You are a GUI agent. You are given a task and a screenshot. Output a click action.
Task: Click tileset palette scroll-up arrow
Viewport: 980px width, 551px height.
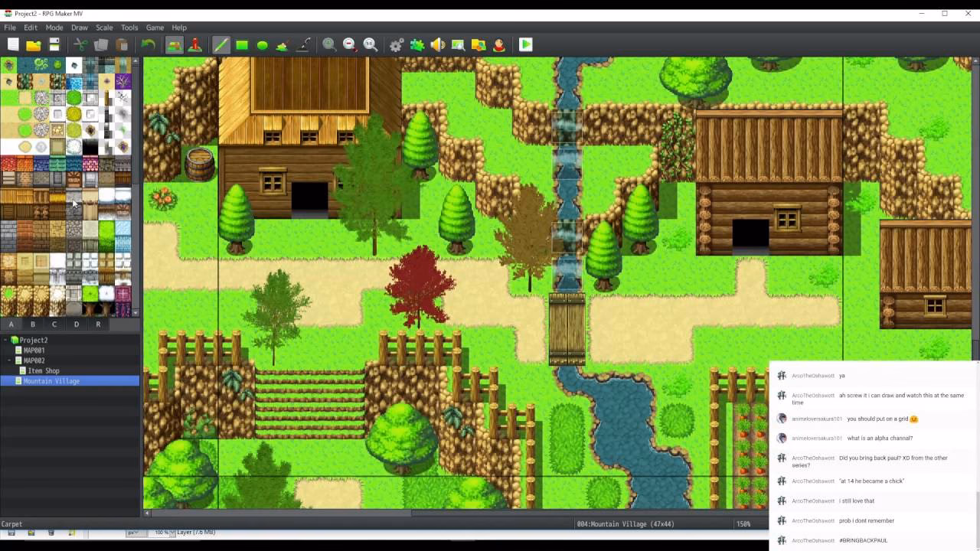(x=136, y=60)
